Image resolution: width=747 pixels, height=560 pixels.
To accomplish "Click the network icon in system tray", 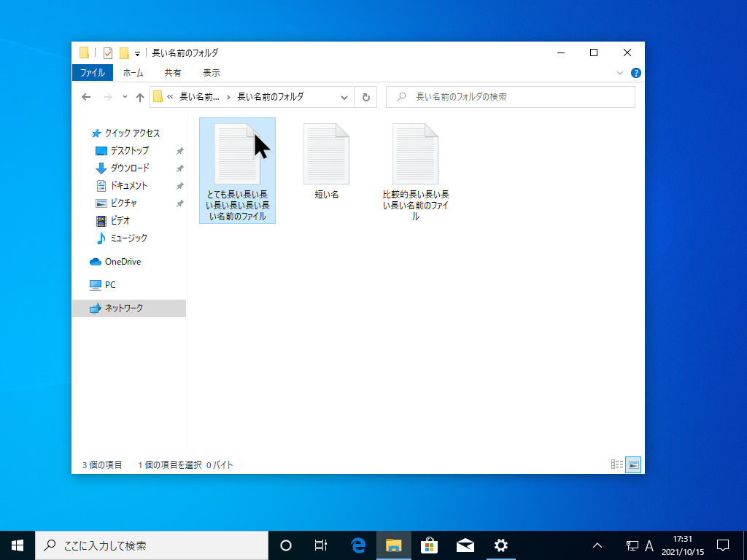I will pos(632,545).
